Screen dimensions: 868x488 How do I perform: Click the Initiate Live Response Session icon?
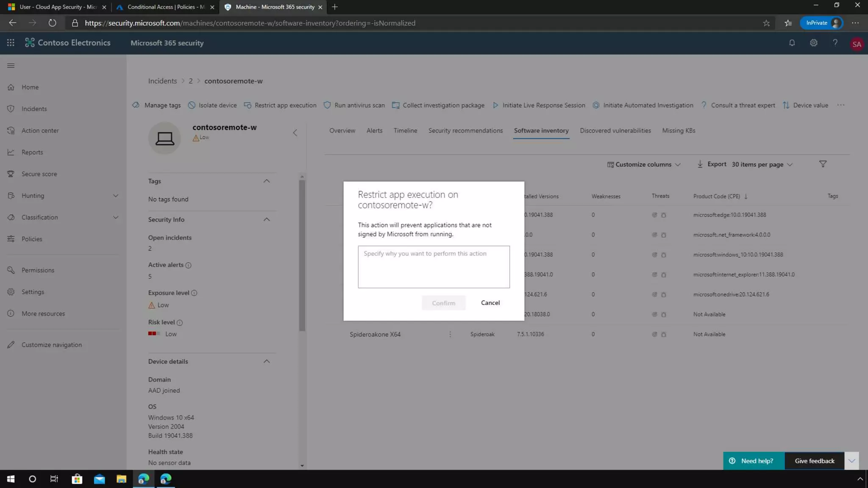click(x=495, y=105)
